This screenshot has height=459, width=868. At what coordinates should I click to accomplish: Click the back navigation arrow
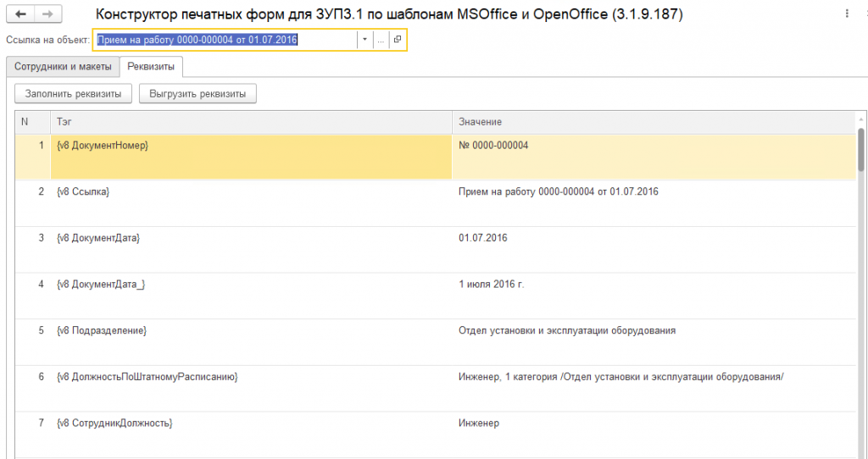click(20, 14)
